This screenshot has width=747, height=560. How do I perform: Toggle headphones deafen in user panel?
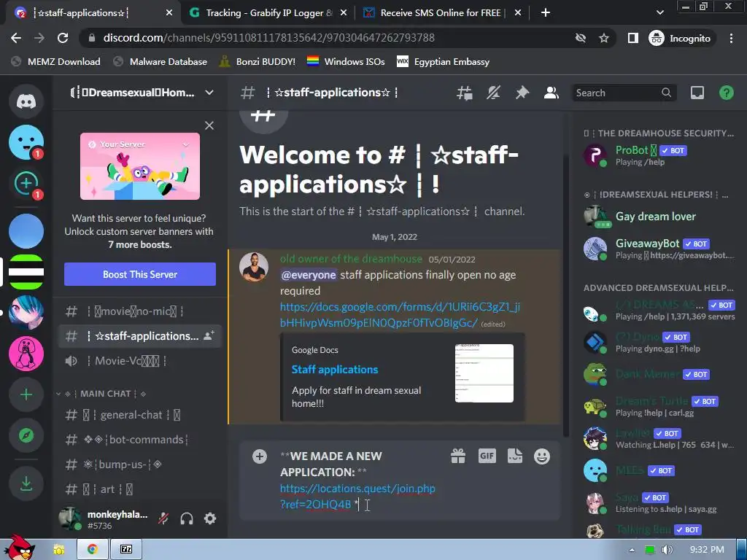(187, 518)
